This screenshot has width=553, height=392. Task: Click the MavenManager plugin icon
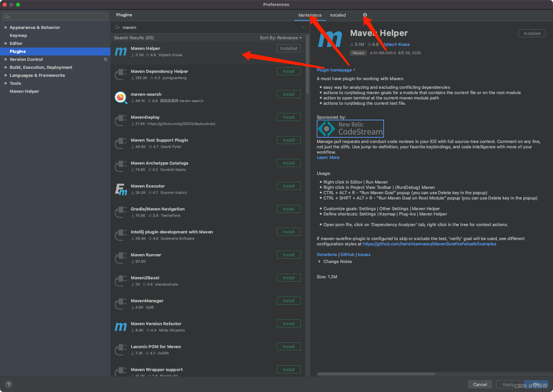pyautogui.click(x=120, y=304)
